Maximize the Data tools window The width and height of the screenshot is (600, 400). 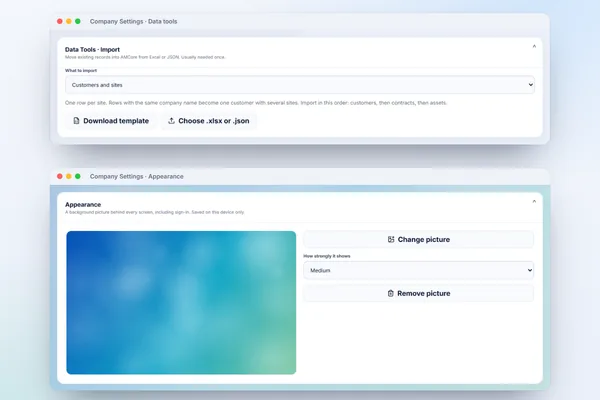78,21
